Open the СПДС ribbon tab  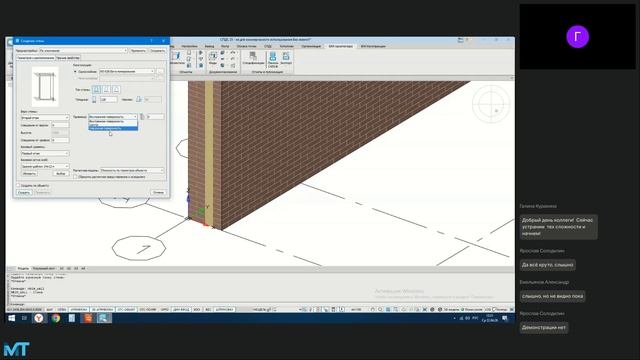tap(268, 46)
